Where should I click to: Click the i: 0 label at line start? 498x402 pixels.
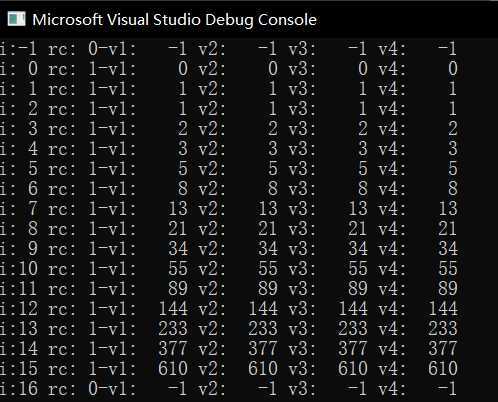point(19,69)
